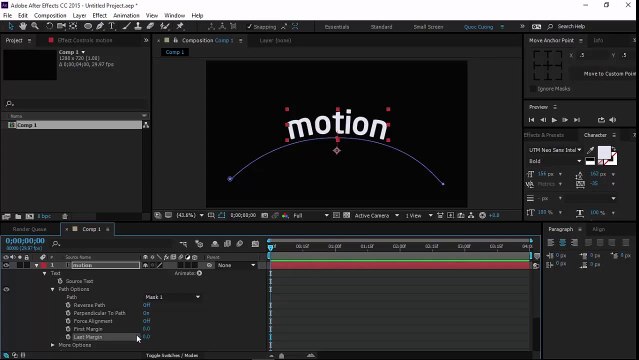Click the play button in Preview panel

(x=554, y=120)
